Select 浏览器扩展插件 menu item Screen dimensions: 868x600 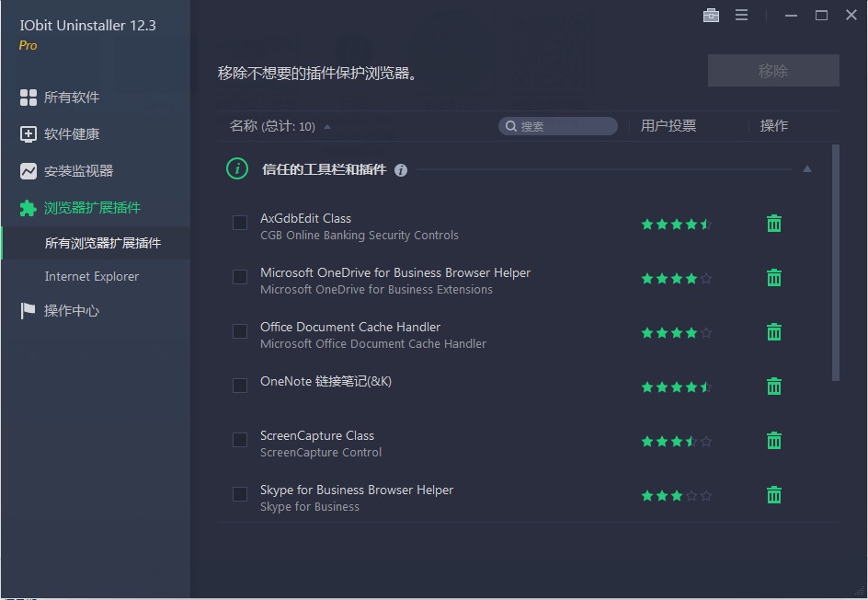[x=92, y=208]
